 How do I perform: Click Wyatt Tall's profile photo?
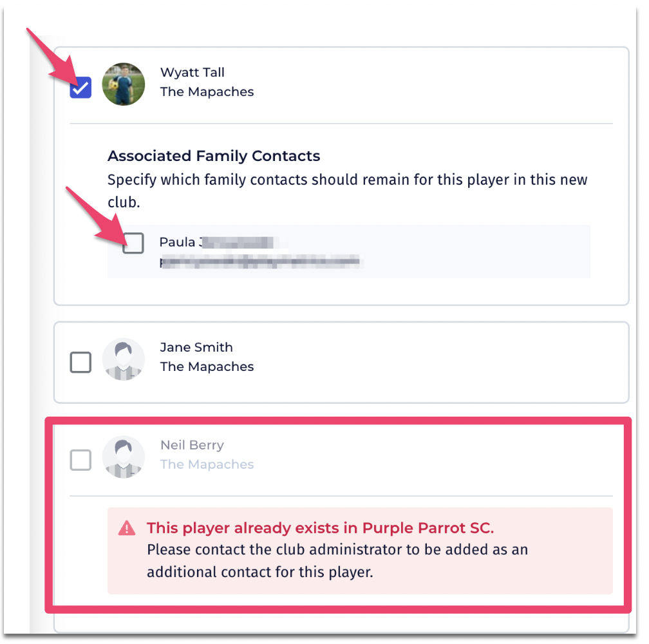coord(124,84)
